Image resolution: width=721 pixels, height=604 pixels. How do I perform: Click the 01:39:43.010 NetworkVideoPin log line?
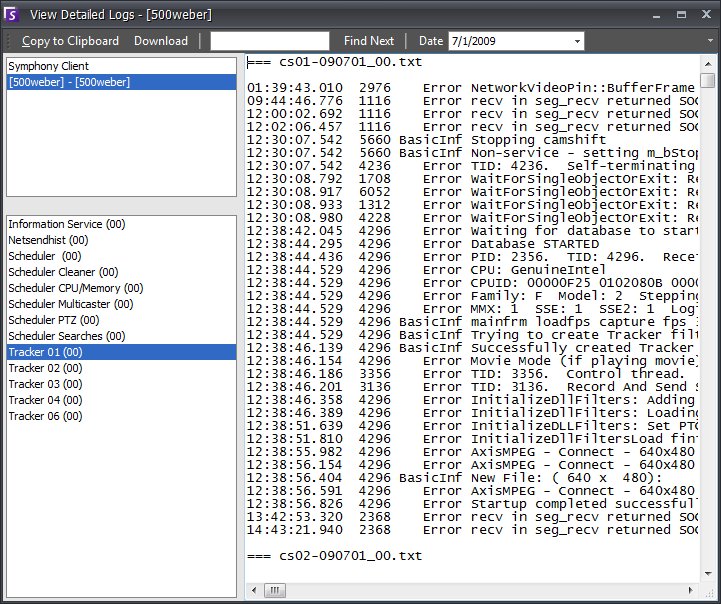point(472,88)
